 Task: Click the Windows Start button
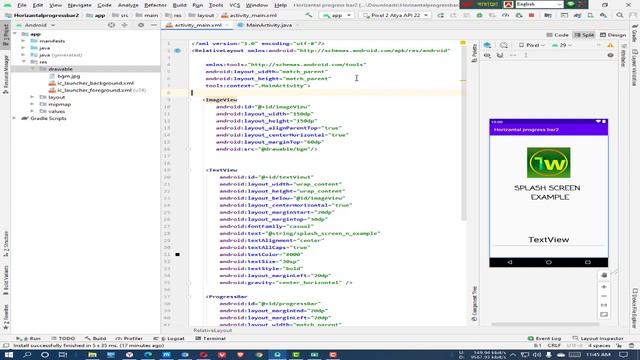point(9,354)
